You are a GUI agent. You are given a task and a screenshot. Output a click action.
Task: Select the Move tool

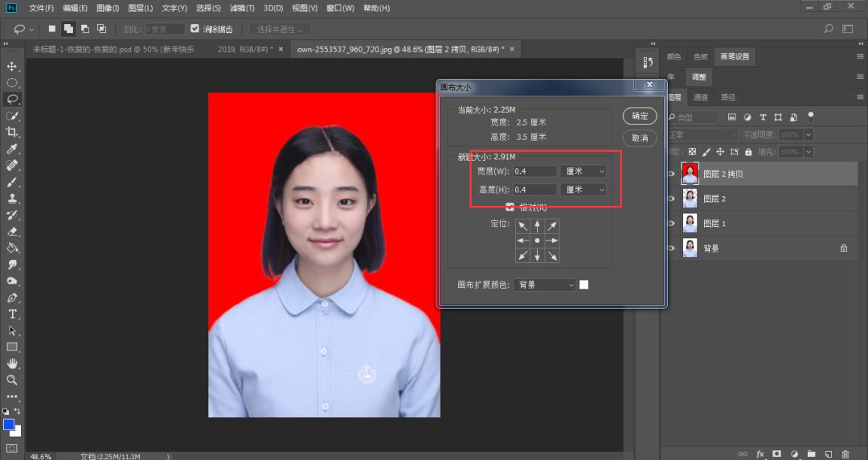pyautogui.click(x=11, y=67)
